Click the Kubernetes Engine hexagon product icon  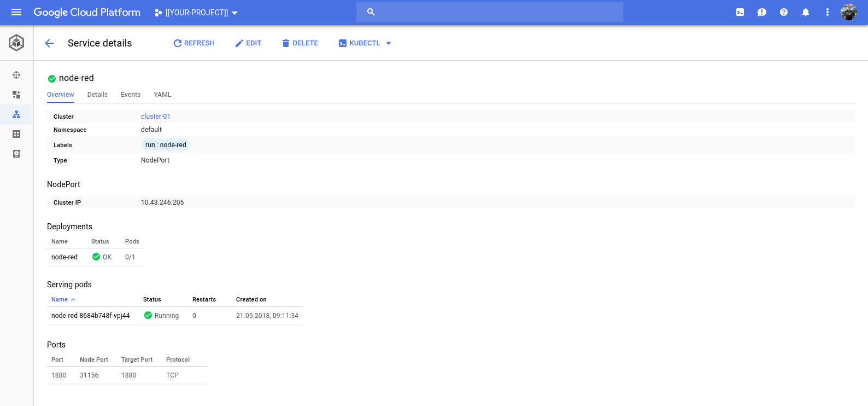tap(16, 43)
